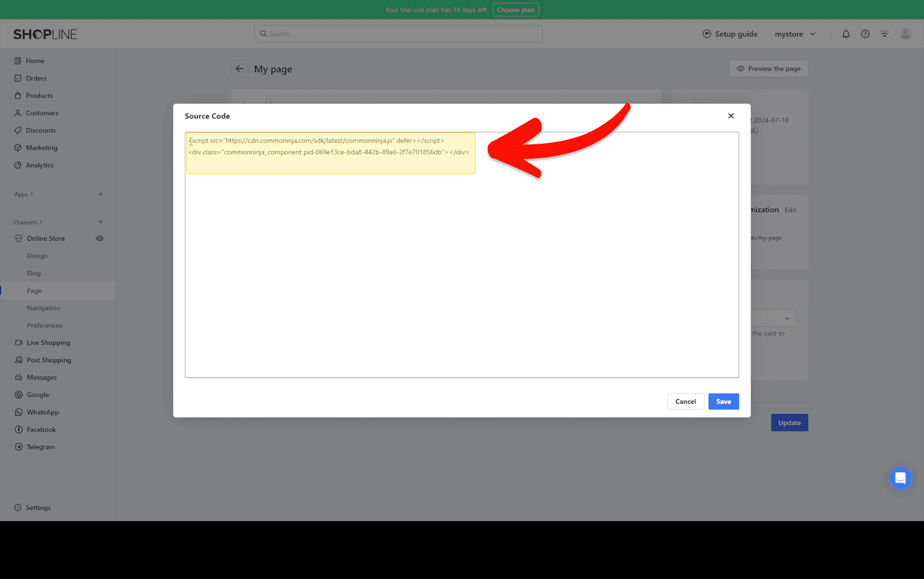Click the Orders icon in sidebar

[18, 78]
